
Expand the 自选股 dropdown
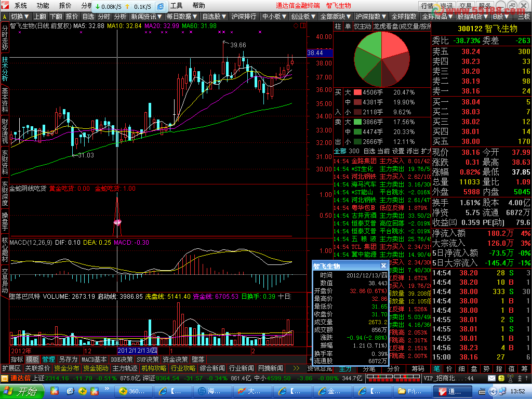coord(215,16)
